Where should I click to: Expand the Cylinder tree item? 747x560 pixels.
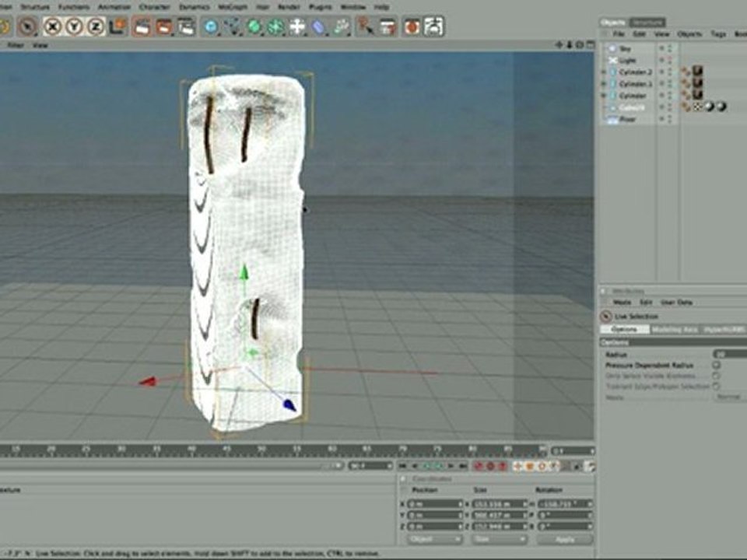point(604,96)
